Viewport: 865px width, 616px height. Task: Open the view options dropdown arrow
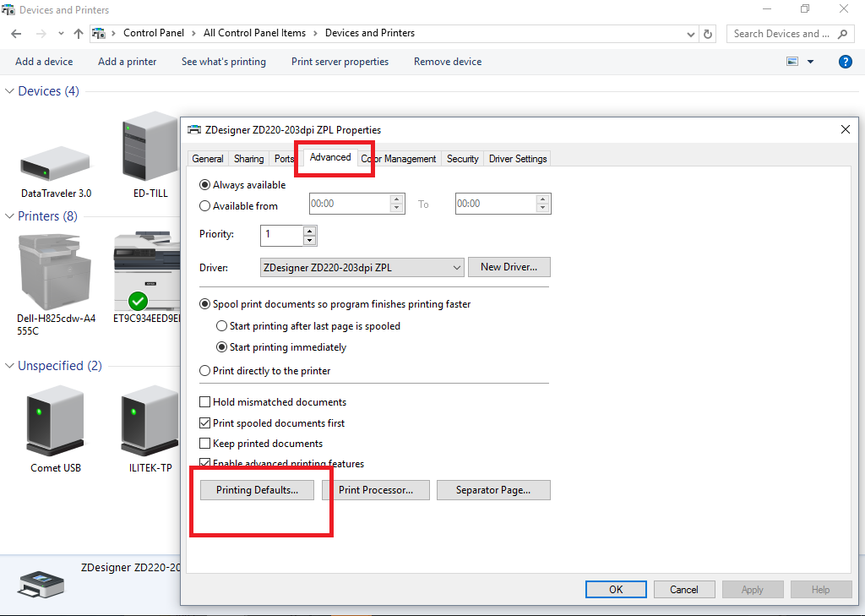[810, 62]
